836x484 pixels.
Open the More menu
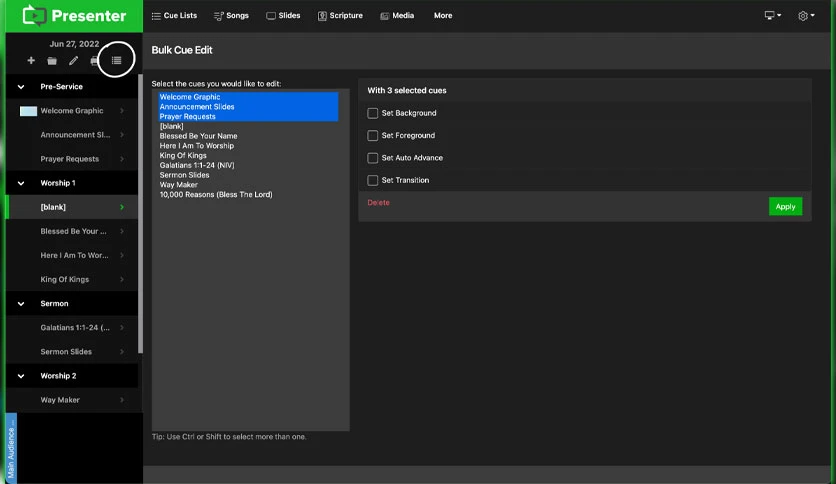[443, 15]
